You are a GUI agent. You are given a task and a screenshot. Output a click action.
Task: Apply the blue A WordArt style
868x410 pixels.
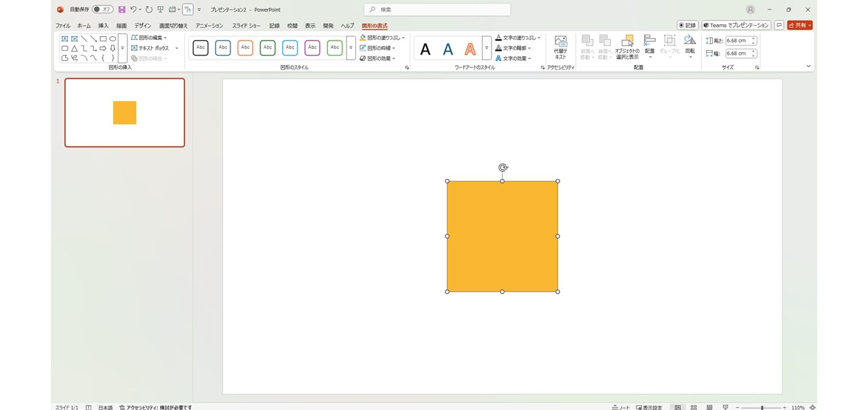tap(448, 49)
